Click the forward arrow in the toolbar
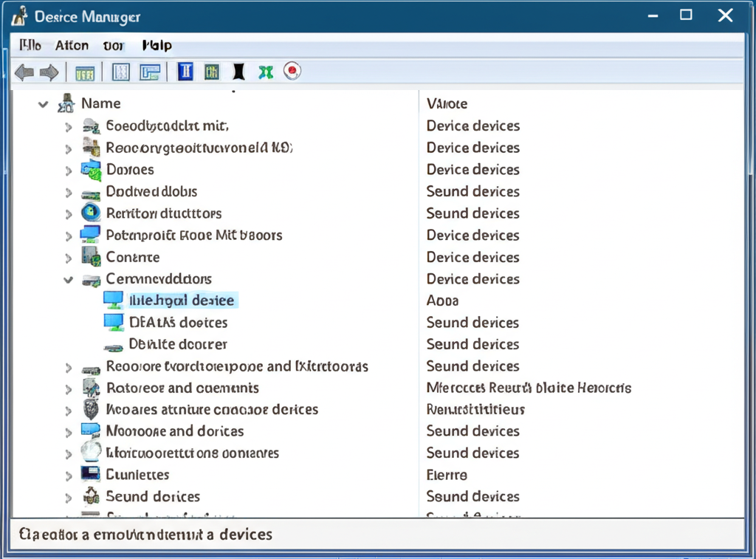Image resolution: width=756 pixels, height=559 pixels. coord(49,72)
